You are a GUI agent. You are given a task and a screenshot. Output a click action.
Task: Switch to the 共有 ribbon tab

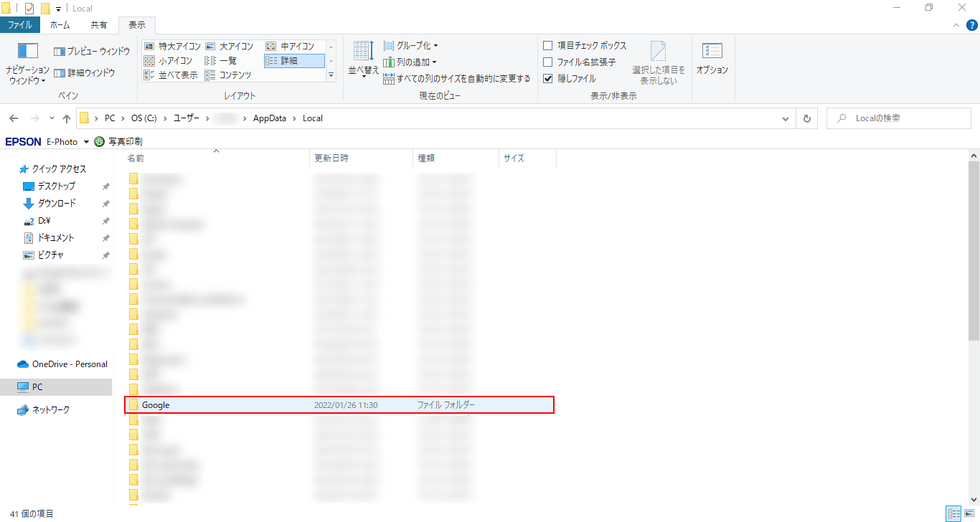pyautogui.click(x=99, y=25)
